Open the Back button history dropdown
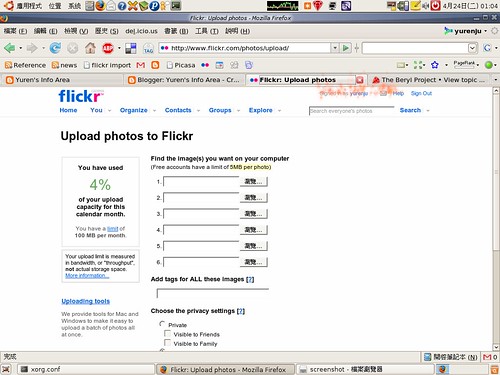The width and height of the screenshot is (500, 375). pos(21,48)
